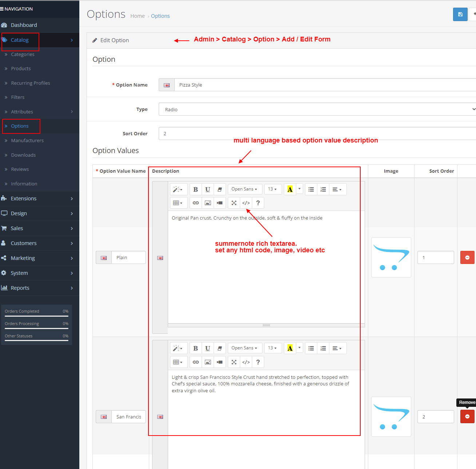The width and height of the screenshot is (476, 469).
Task: Clear formatting with the eraser icon
Action: [220, 189]
